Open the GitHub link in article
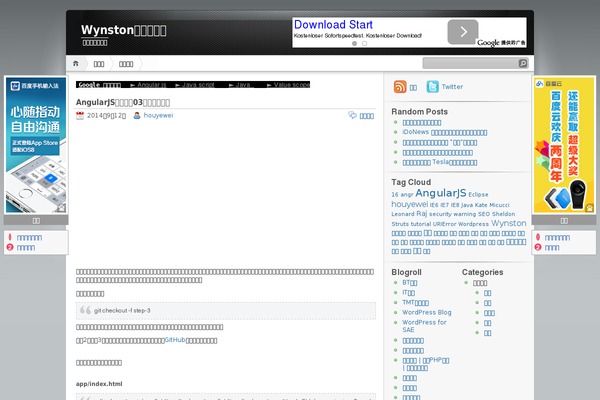The image size is (600, 400). pyautogui.click(x=175, y=340)
